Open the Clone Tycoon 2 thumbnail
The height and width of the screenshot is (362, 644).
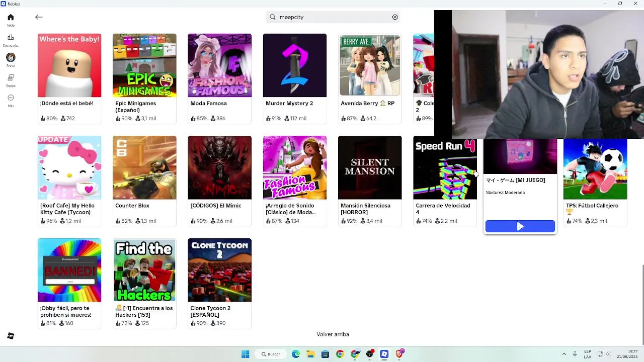[x=219, y=270]
